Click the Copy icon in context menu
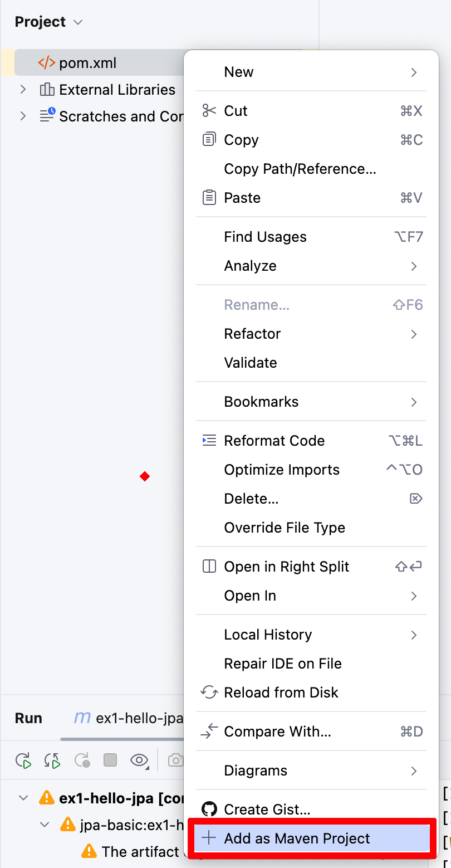Viewport: 451px width, 868px height. (209, 140)
